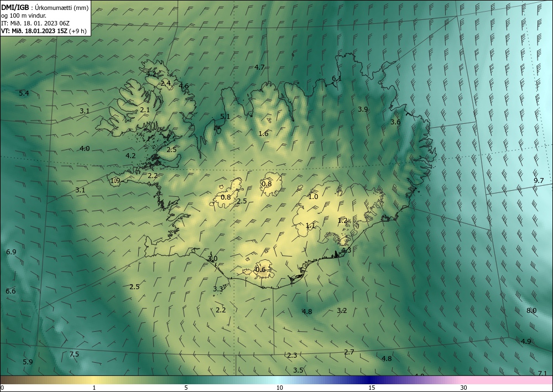Click the 8.0 value on the map
This screenshot has width=553, height=392.
pos(531,311)
